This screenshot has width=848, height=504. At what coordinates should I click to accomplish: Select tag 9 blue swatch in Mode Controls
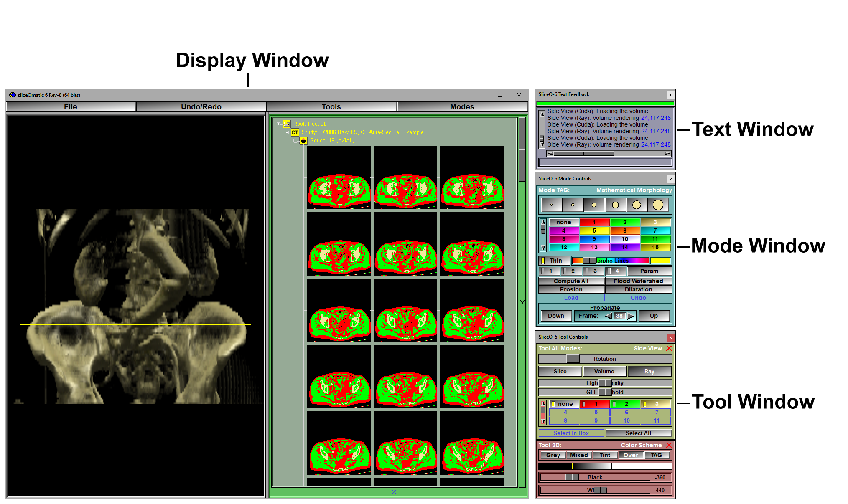click(594, 239)
